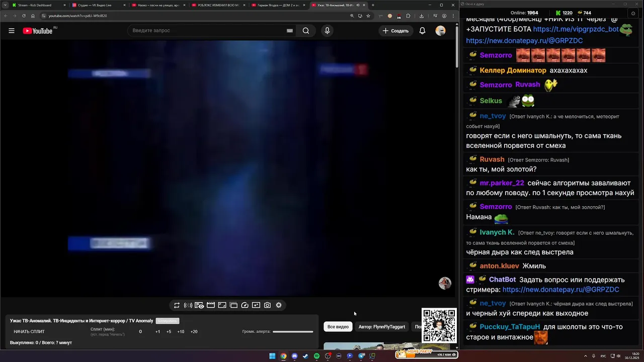Add +1 minute to split
Viewport: 644px width, 362px height.
[157, 332]
